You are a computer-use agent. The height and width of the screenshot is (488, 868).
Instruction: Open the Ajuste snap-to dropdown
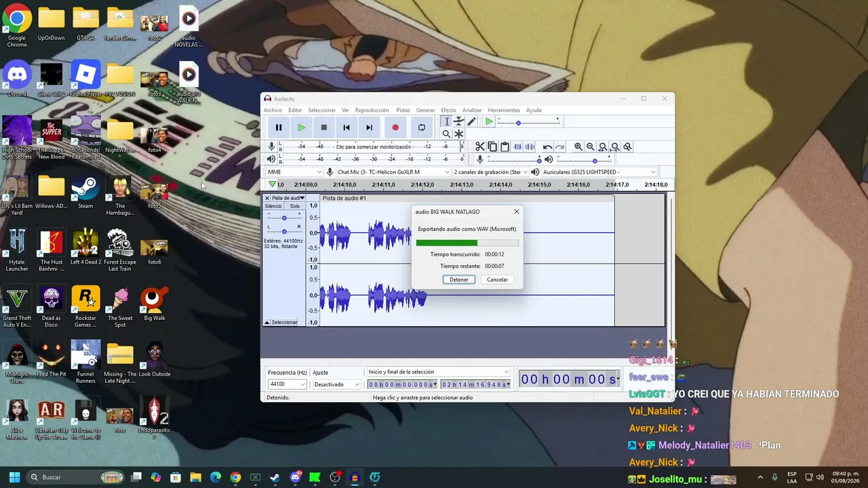coord(336,384)
